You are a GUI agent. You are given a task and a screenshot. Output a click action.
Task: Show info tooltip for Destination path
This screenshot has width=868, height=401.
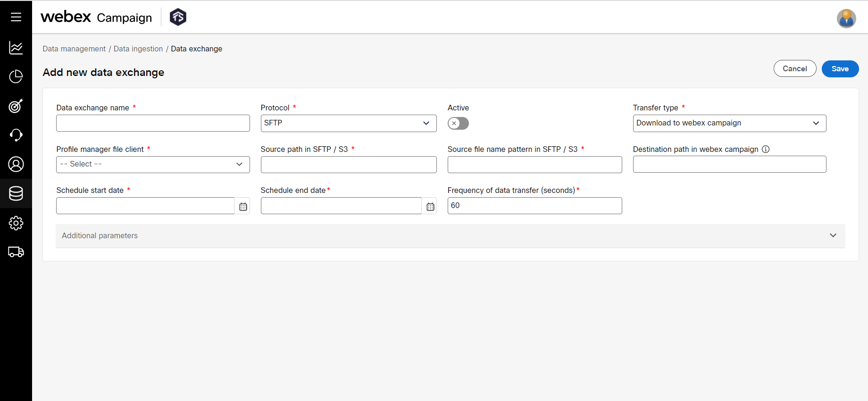tap(766, 149)
